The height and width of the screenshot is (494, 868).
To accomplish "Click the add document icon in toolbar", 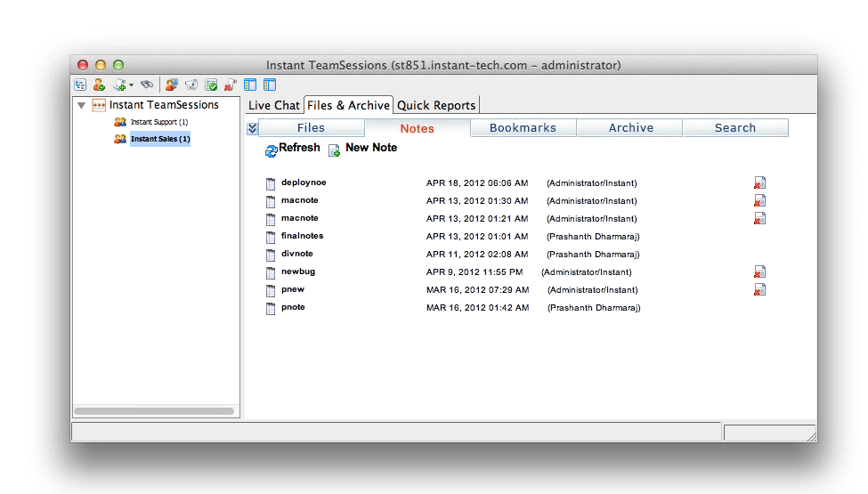I will 119,85.
